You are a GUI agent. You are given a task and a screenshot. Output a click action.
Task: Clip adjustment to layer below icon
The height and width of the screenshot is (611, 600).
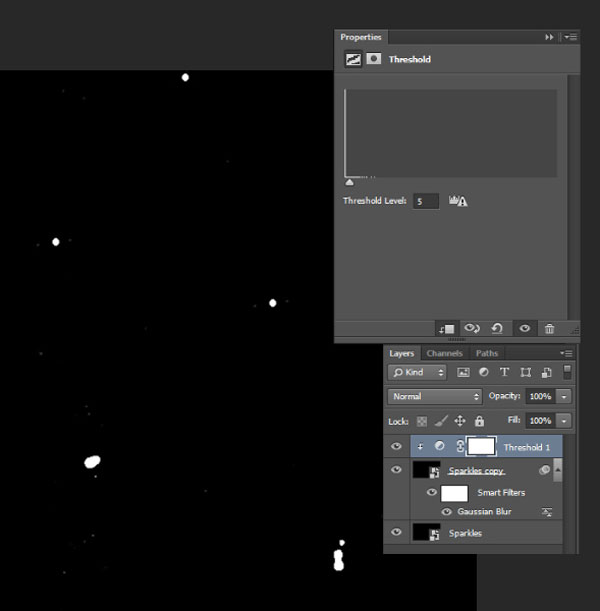(446, 329)
